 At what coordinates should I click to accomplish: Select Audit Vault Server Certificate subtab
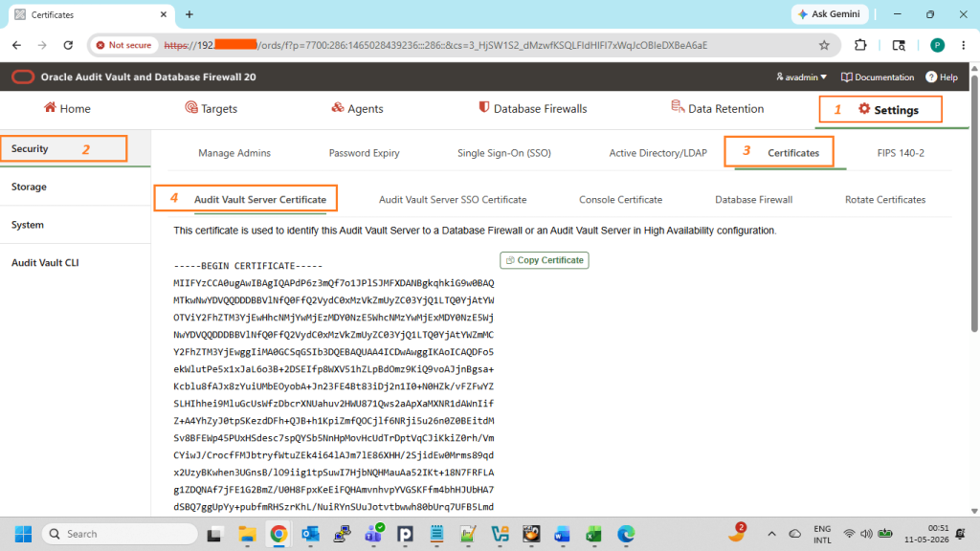tap(260, 200)
